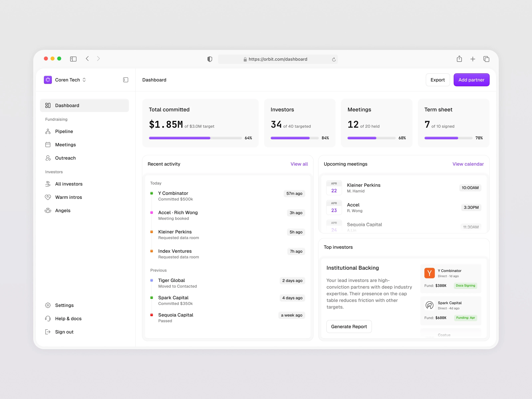The height and width of the screenshot is (399, 532).
Task: Open Angels page label
Action: (63, 210)
